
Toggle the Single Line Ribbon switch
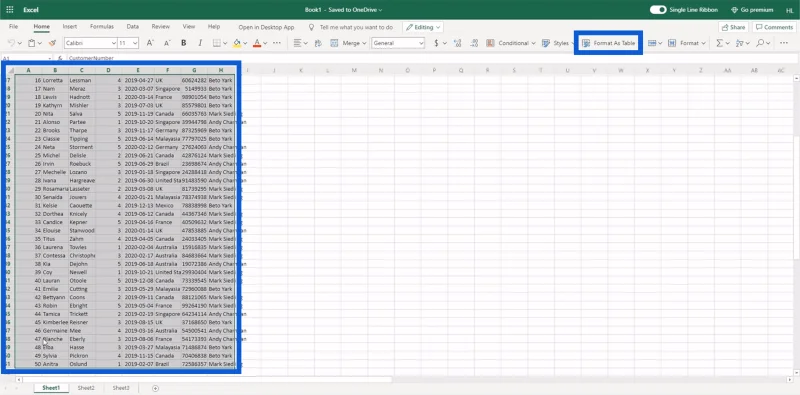click(658, 10)
